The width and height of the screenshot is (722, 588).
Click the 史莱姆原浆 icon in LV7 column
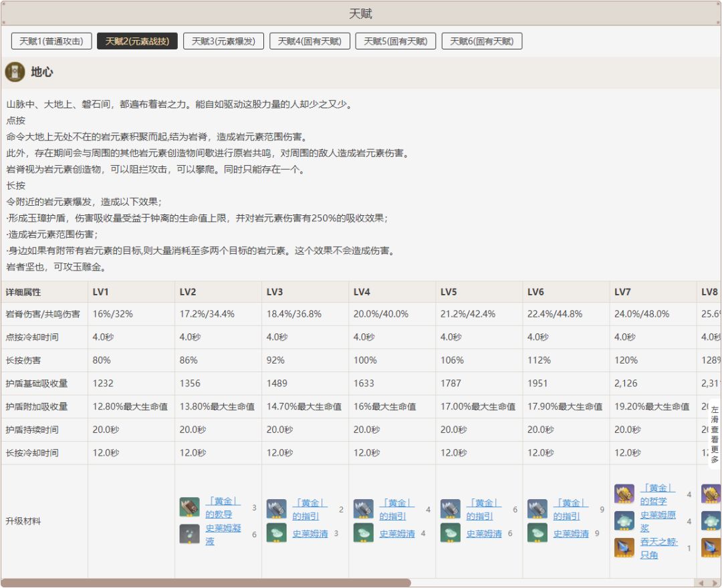coord(624,521)
